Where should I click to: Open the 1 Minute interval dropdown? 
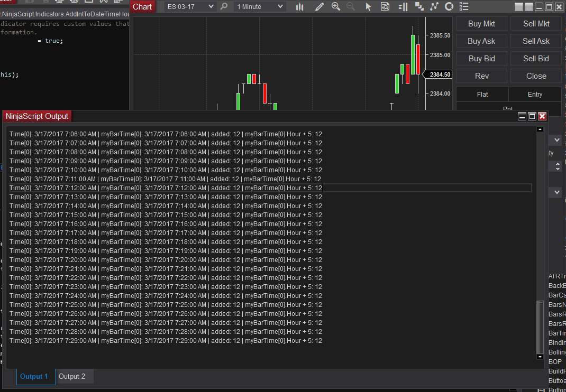[x=260, y=6]
